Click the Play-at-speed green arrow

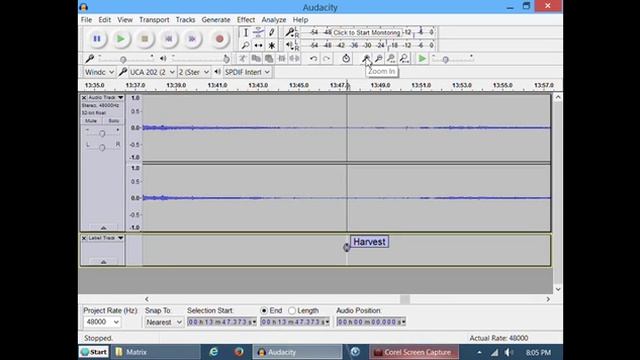[x=422, y=59]
